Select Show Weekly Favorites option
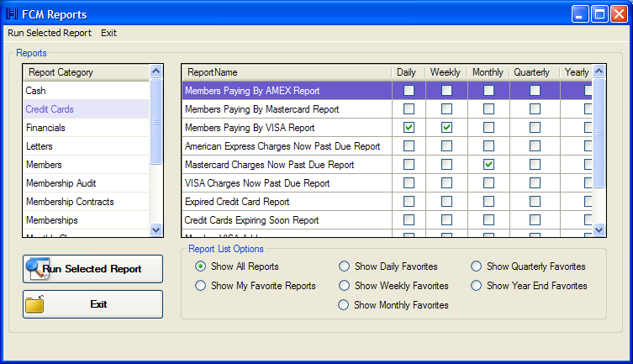The image size is (633, 364). pyautogui.click(x=344, y=286)
